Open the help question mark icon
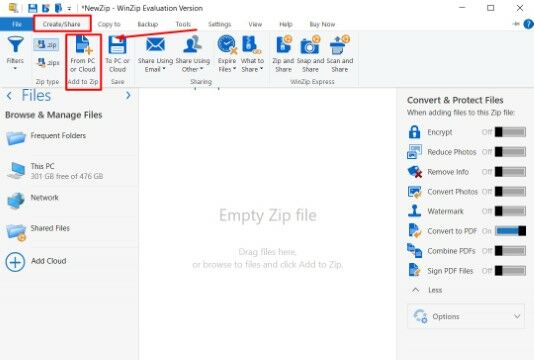This screenshot has width=534, height=360. (528, 24)
